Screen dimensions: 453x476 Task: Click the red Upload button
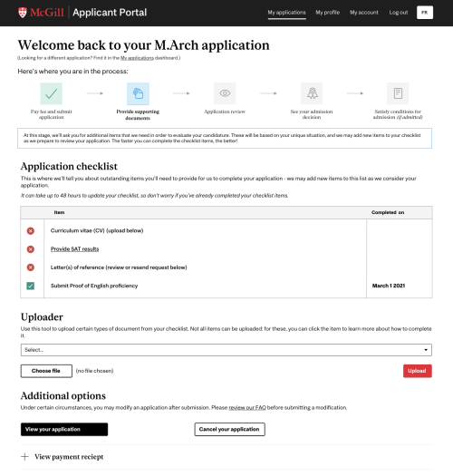point(418,371)
